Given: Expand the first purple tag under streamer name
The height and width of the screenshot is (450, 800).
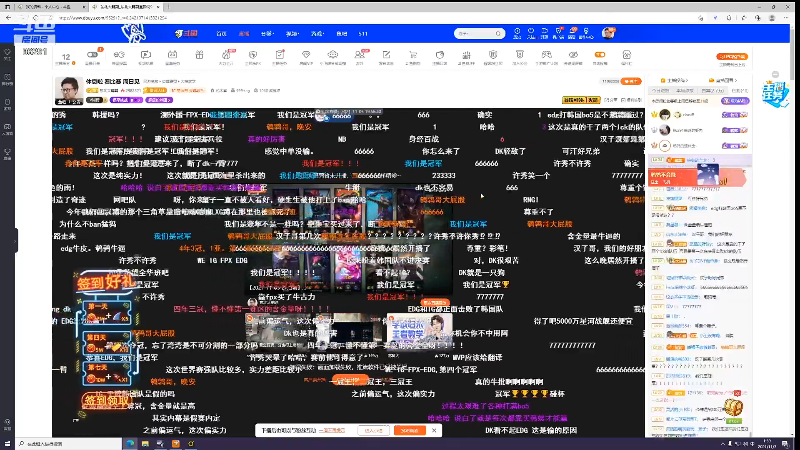Looking at the screenshot, I should [x=126, y=100].
